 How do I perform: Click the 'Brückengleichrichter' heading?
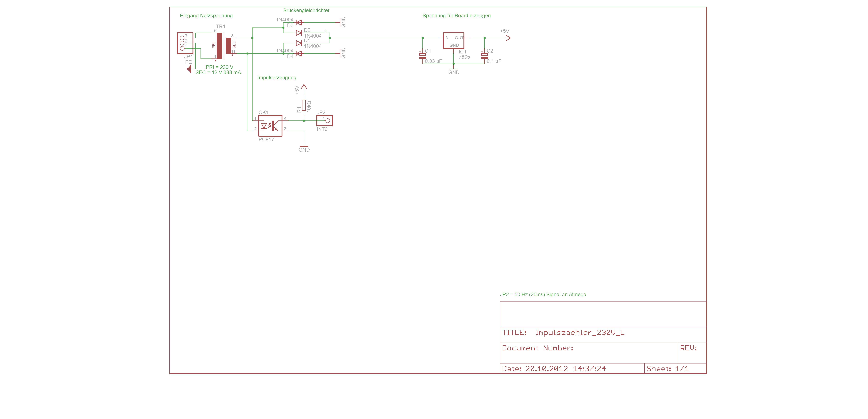306,10
